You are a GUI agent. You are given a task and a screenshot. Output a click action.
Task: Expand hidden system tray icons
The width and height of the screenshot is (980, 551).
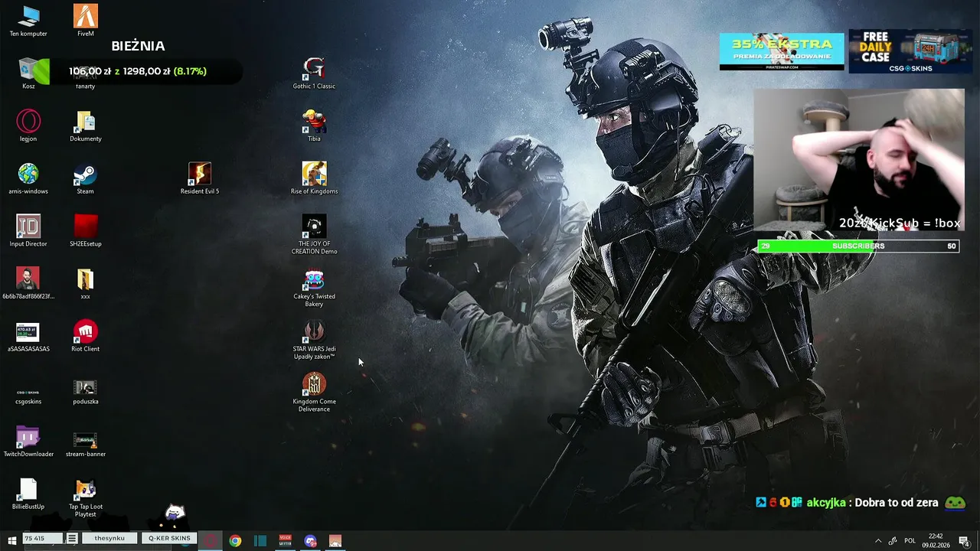point(878,541)
